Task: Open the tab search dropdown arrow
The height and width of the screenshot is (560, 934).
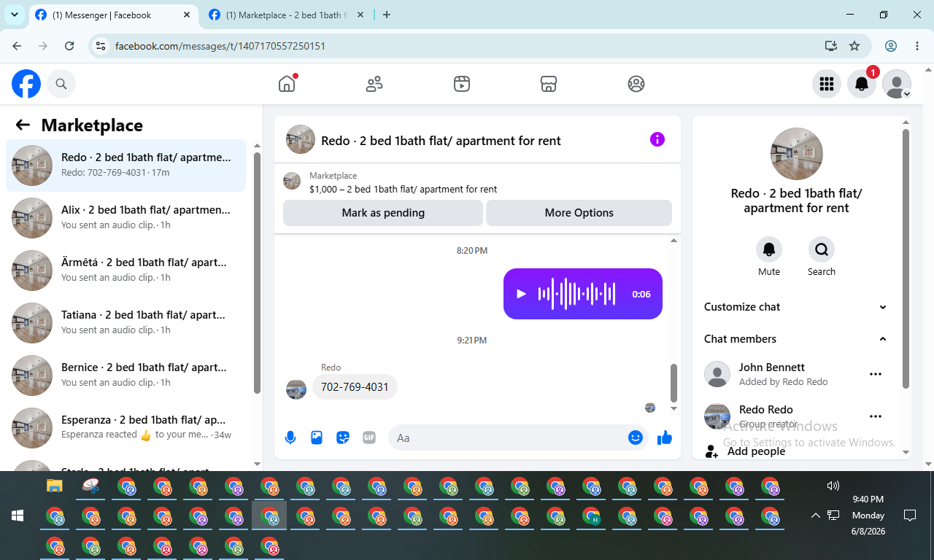Action: (15, 15)
